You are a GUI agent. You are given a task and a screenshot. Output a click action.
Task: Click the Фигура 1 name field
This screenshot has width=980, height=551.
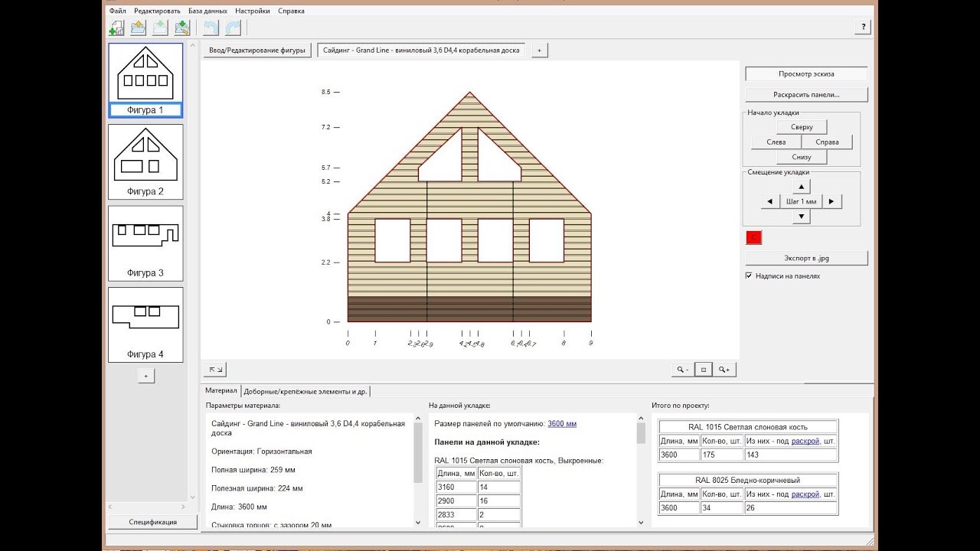[x=145, y=110]
